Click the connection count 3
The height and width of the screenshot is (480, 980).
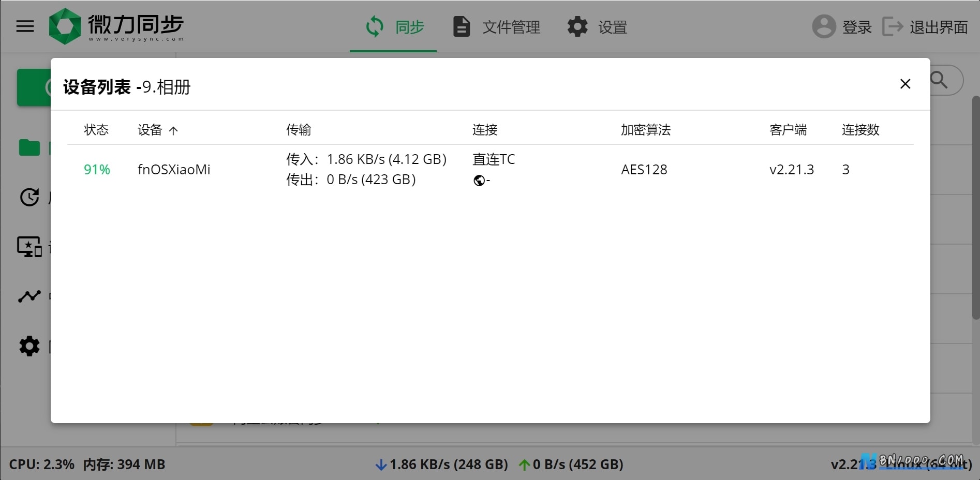pyautogui.click(x=845, y=170)
